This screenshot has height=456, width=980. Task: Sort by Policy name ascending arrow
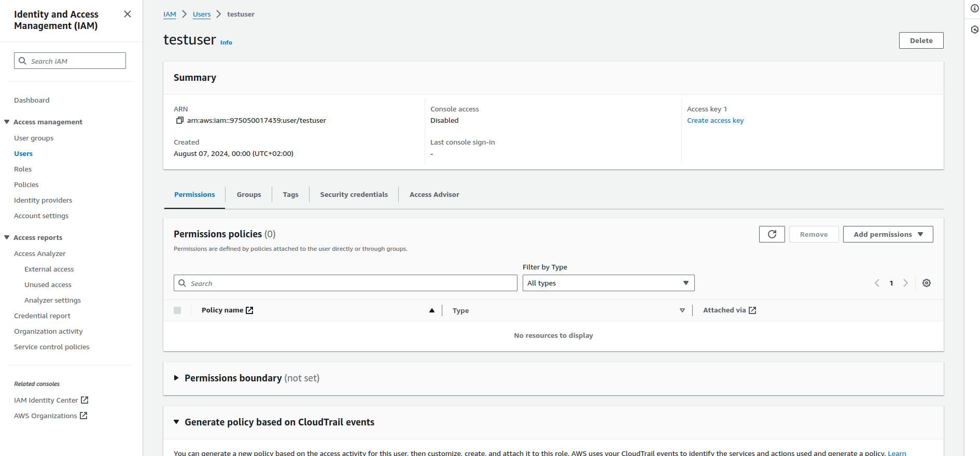click(432, 310)
